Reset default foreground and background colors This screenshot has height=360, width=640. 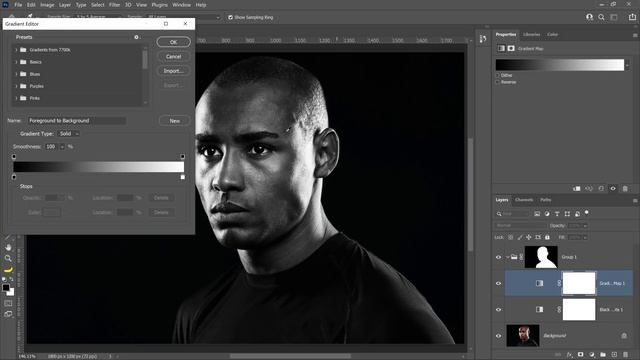tap(4, 279)
